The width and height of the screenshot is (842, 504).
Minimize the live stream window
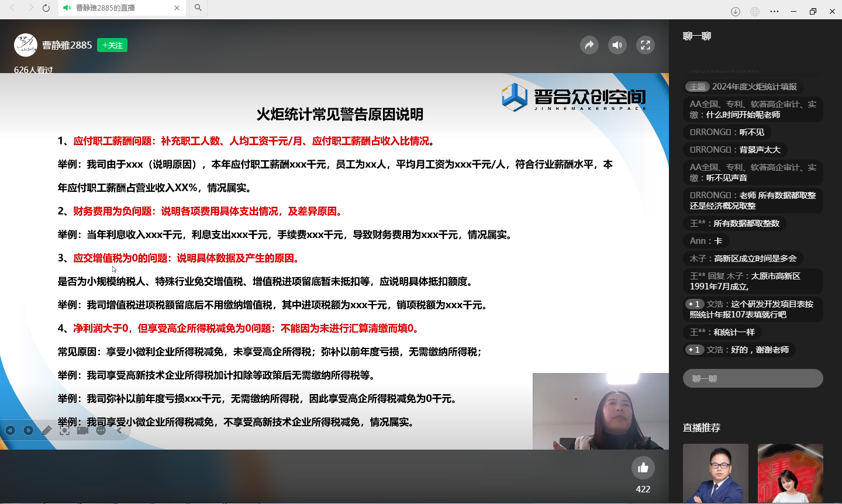793,12
